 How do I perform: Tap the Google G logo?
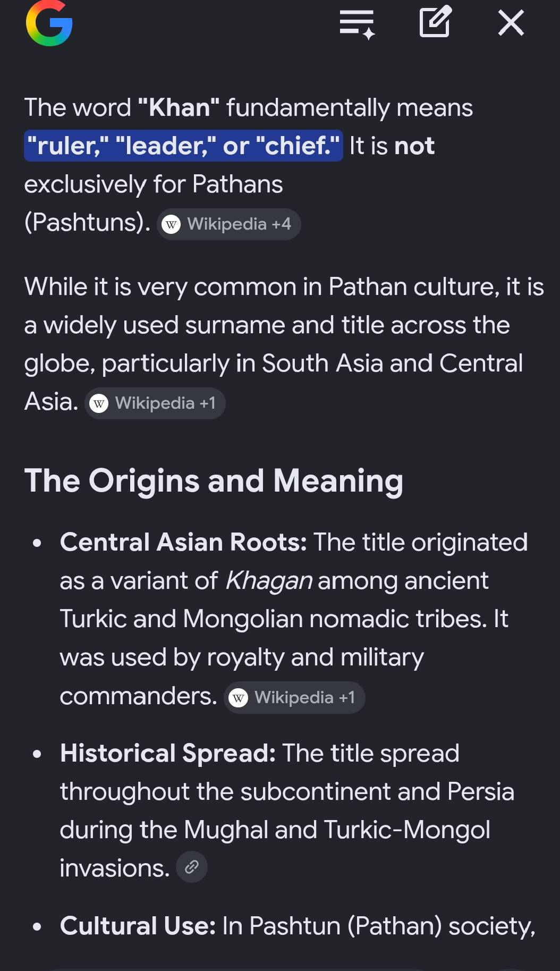pyautogui.click(x=49, y=23)
